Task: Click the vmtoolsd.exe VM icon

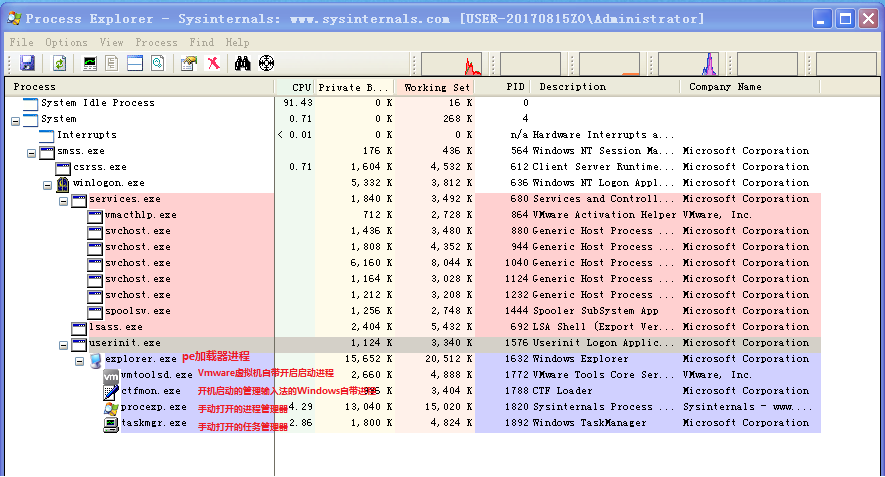Action: pyautogui.click(x=111, y=376)
